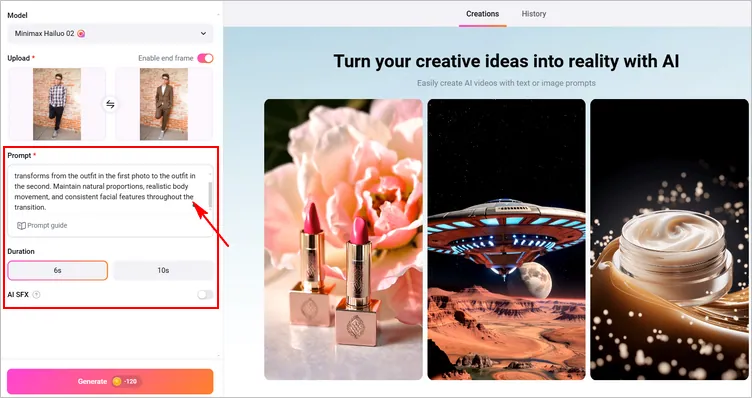Click the AI SFX help question icon
Viewport: 752px width, 398px height.
click(36, 295)
